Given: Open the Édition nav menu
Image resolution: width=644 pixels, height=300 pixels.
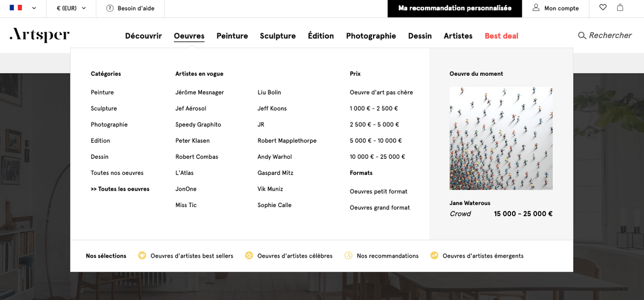Looking at the screenshot, I should click(x=321, y=36).
